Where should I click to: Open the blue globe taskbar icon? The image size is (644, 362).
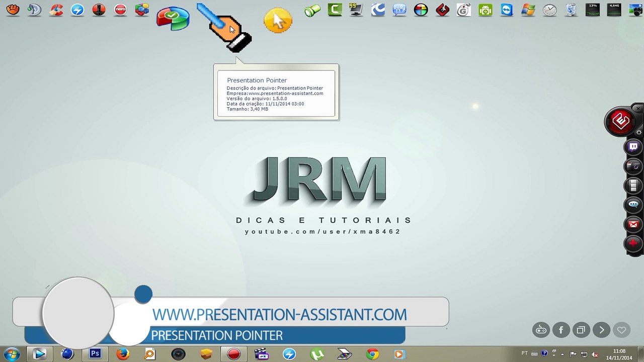point(67,354)
